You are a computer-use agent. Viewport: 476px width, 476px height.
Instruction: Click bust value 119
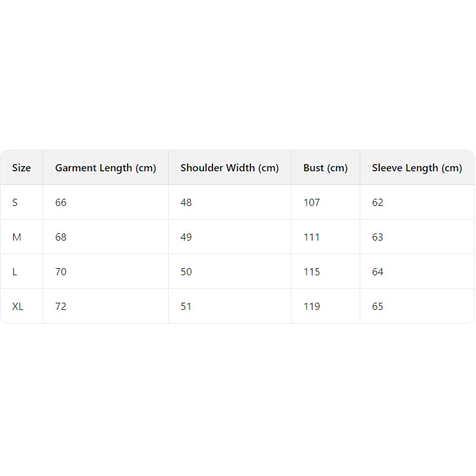click(x=312, y=307)
